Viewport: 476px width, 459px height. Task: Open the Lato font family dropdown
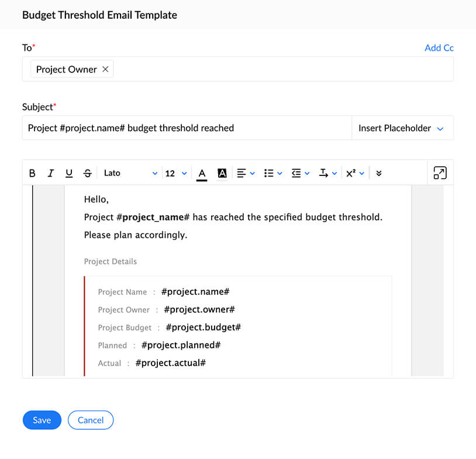(130, 173)
